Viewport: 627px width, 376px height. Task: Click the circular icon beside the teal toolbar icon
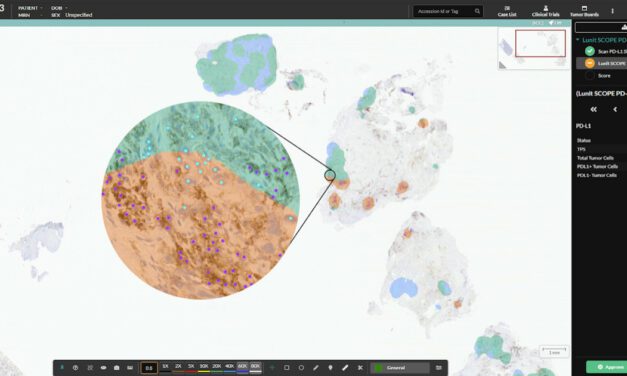click(76, 368)
